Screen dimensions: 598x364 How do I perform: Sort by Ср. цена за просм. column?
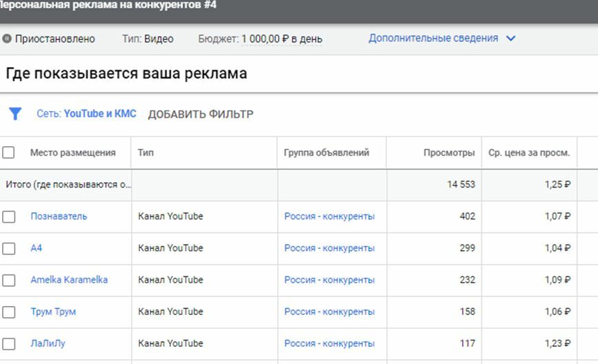(x=529, y=153)
